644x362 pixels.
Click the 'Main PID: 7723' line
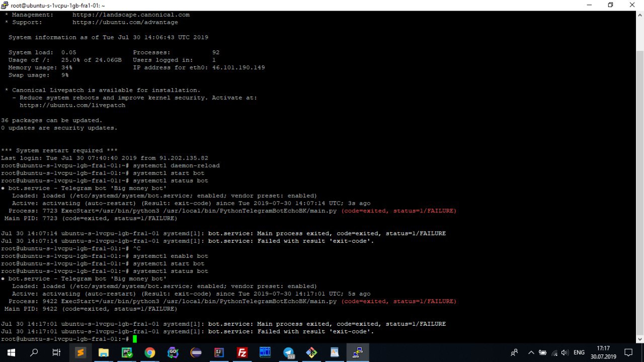click(91, 219)
